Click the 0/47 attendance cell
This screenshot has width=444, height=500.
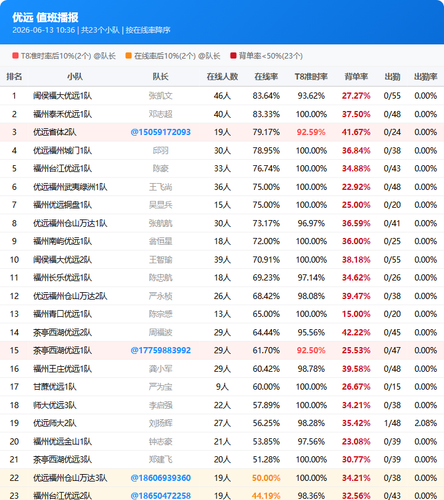point(392,350)
